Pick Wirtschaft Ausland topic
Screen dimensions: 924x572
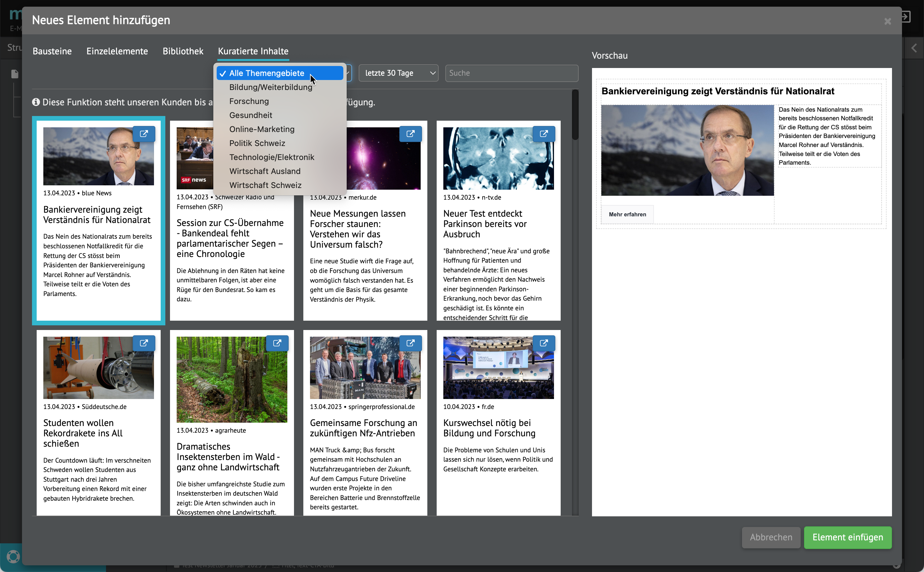click(x=280, y=171)
